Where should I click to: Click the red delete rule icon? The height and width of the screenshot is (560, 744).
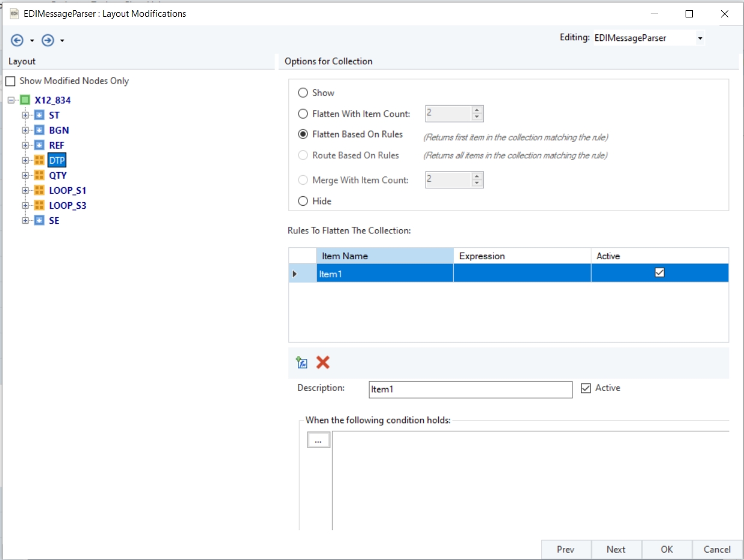coord(323,362)
